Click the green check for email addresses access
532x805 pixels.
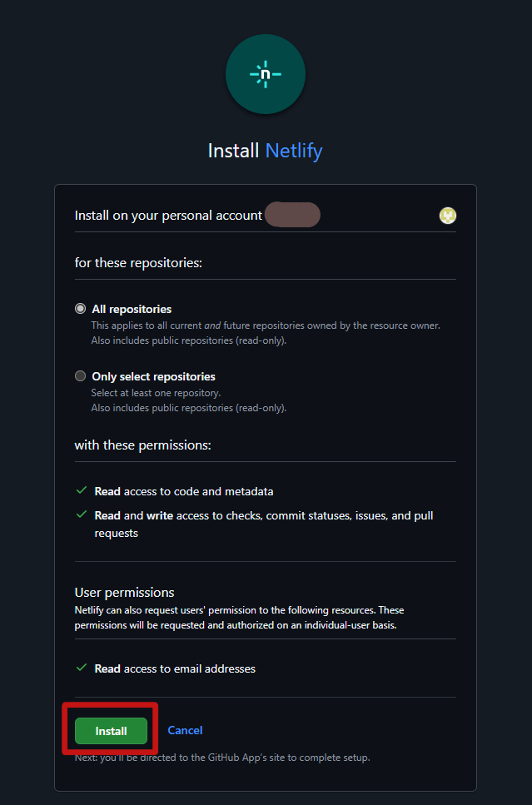[x=81, y=668]
